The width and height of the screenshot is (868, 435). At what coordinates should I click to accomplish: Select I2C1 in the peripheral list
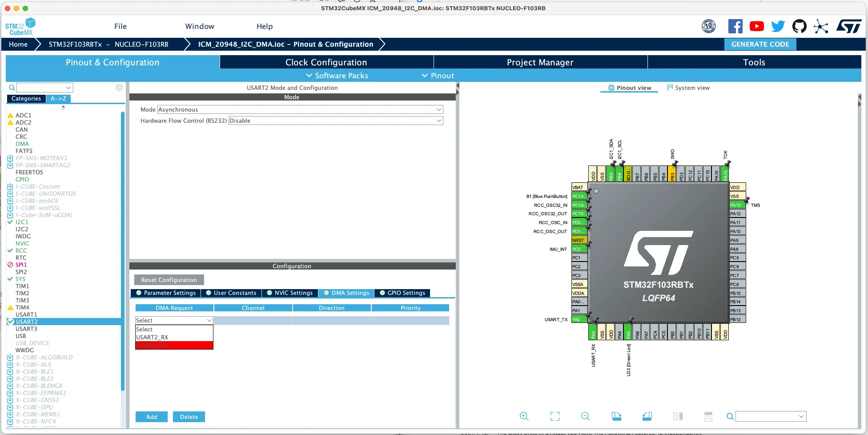(22, 222)
